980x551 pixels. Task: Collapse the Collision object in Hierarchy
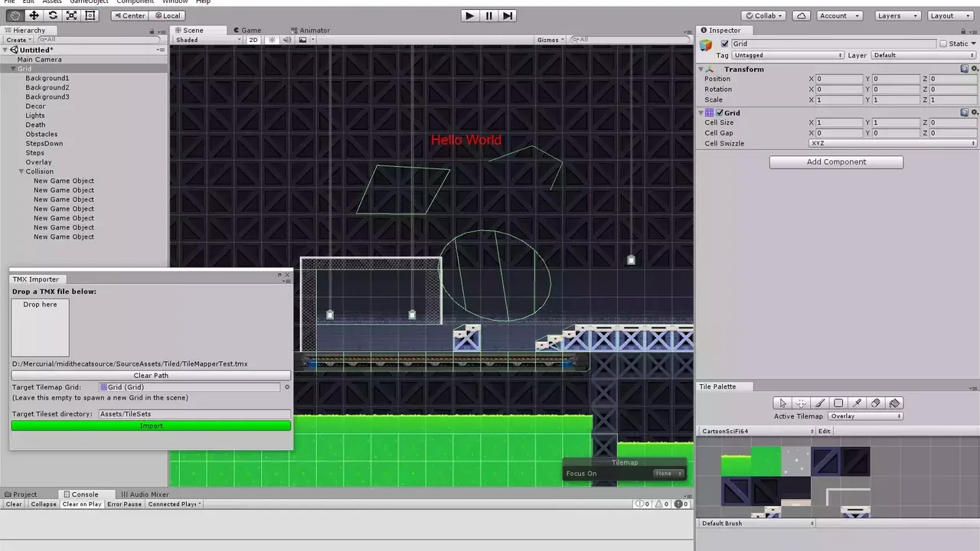pos(21,171)
